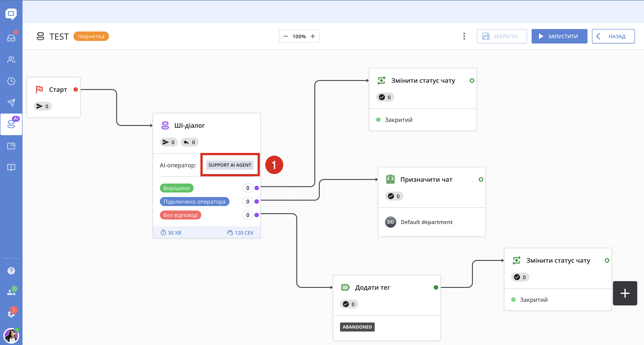
Task: Click the НАЗАД back button
Action: coord(613,36)
